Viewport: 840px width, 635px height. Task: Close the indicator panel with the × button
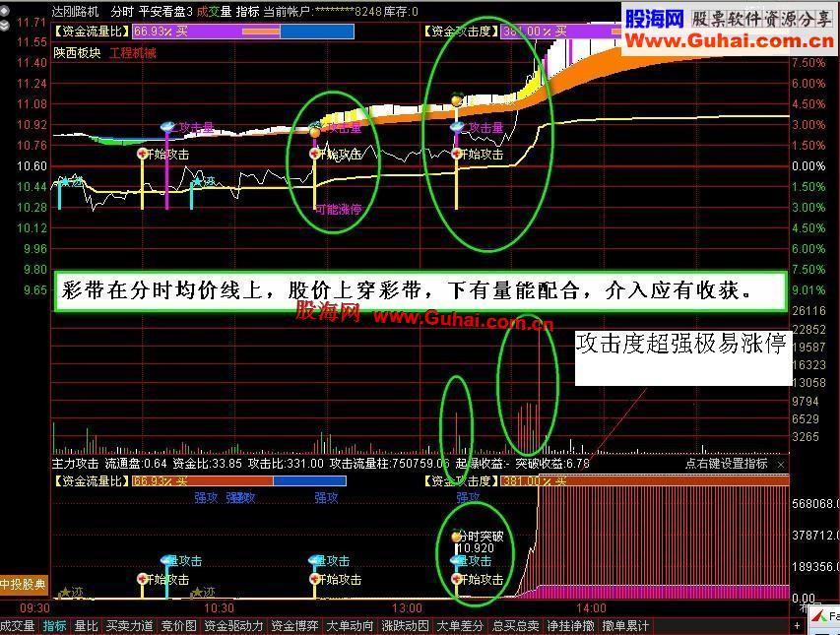781,465
